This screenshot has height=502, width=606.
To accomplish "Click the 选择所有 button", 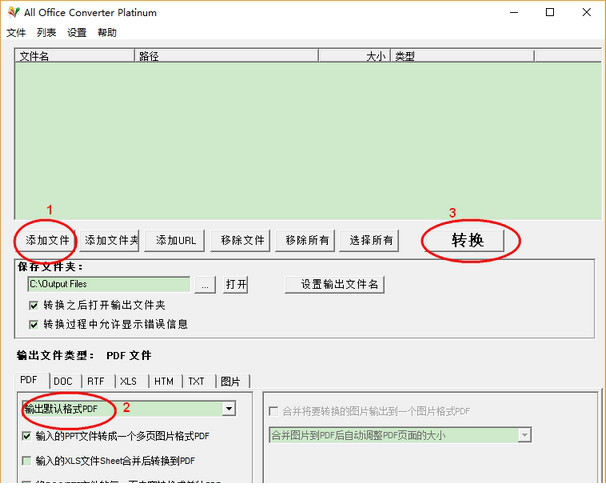I will point(369,240).
